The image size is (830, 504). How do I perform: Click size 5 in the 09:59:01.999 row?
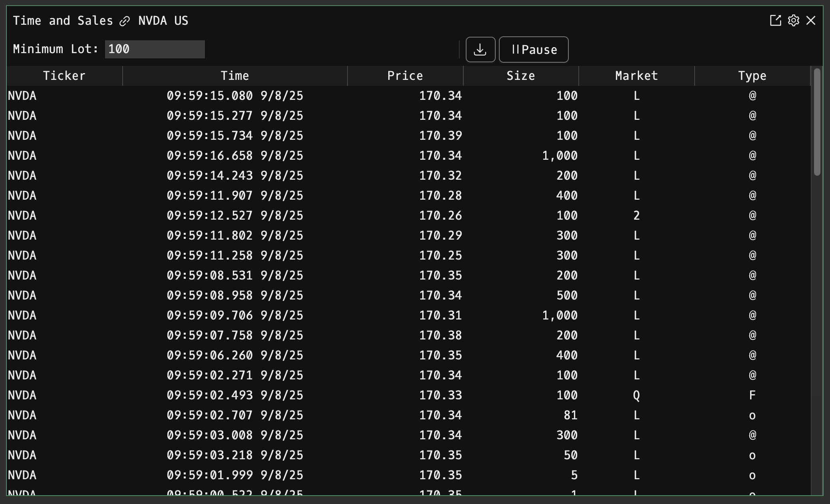click(x=574, y=475)
